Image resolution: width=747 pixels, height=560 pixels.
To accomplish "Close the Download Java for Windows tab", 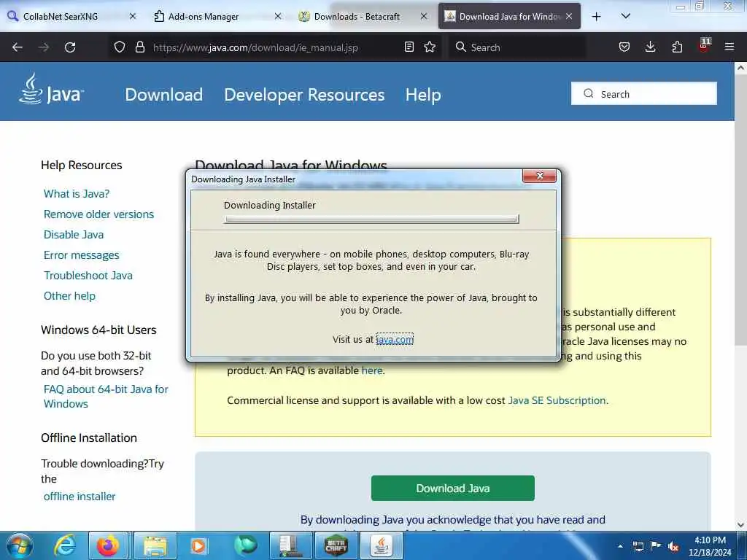I will click(x=569, y=16).
